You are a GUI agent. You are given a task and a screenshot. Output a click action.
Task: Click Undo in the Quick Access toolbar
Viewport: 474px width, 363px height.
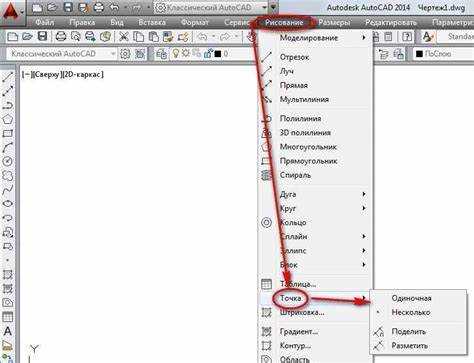(x=114, y=7)
